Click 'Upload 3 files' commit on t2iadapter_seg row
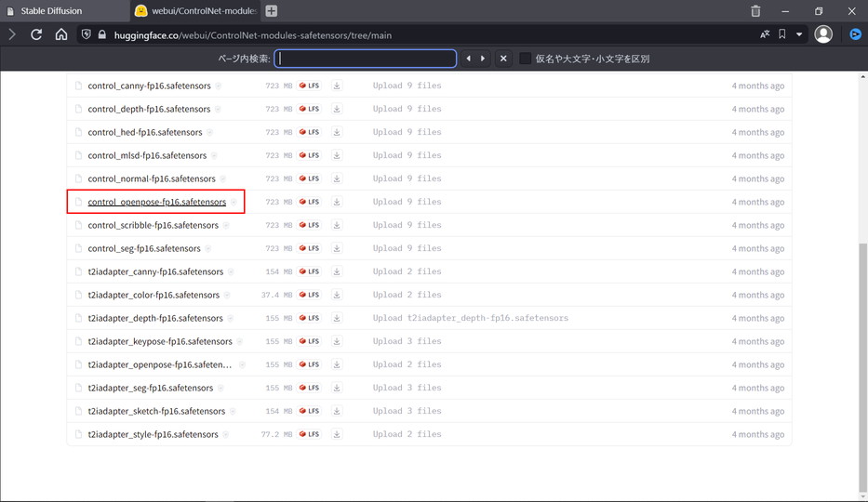 pyautogui.click(x=407, y=388)
